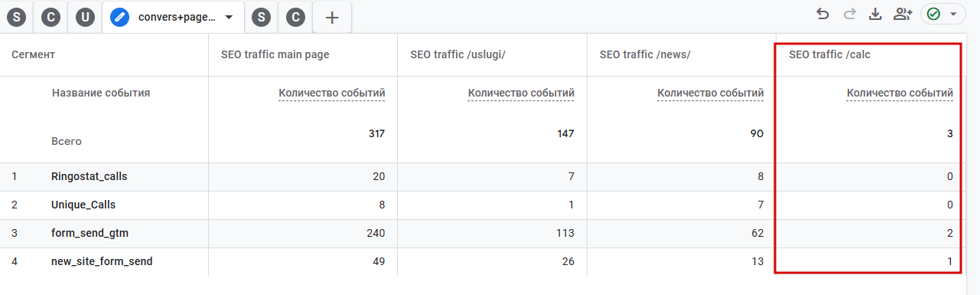
Task: Click the pencil icon on the active tab
Action: pyautogui.click(x=119, y=18)
